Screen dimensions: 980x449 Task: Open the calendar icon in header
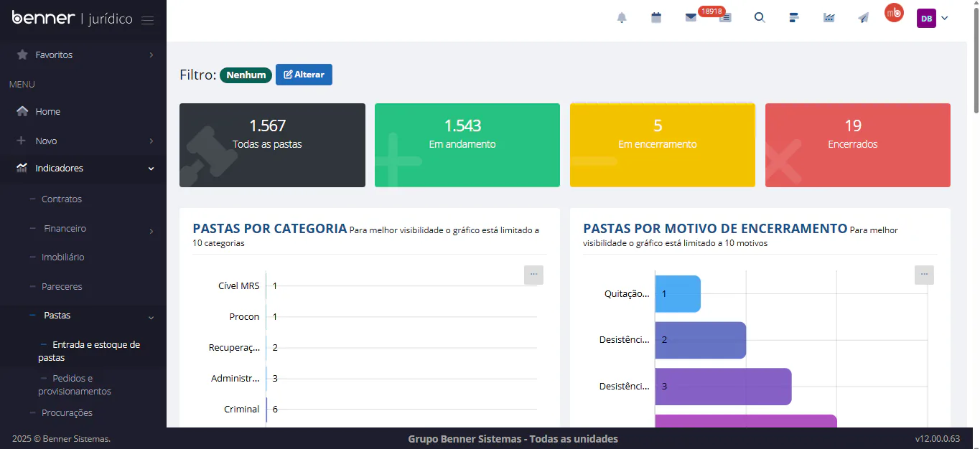pos(656,18)
